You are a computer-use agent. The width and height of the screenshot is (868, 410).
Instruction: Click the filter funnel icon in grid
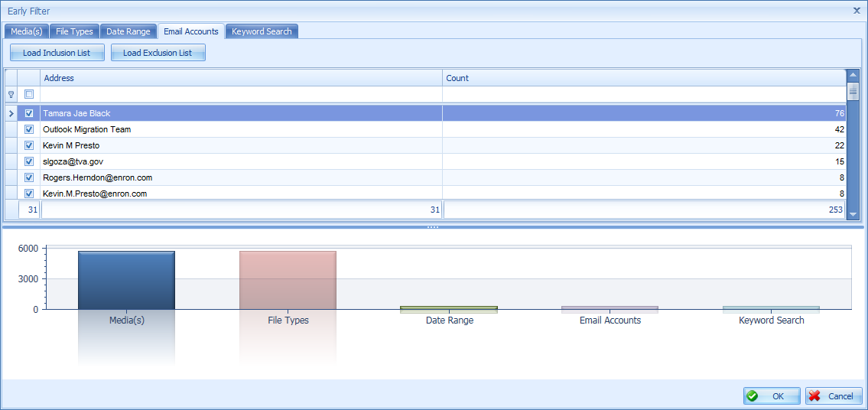tap(11, 94)
